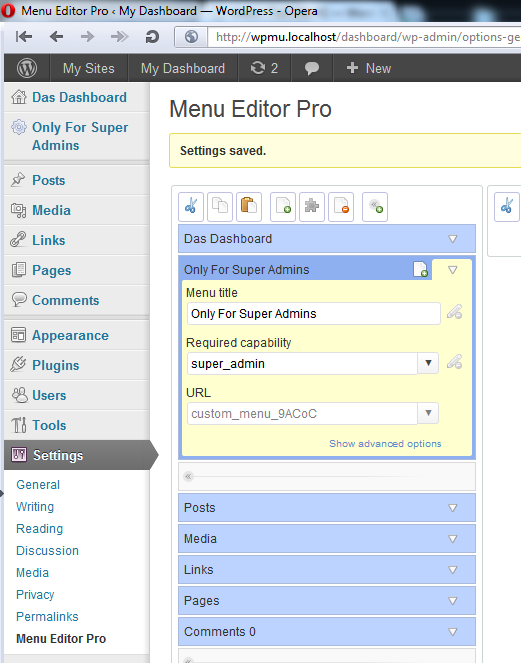Click the Opera rewind button
The height and width of the screenshot is (663, 521).
click(24, 37)
